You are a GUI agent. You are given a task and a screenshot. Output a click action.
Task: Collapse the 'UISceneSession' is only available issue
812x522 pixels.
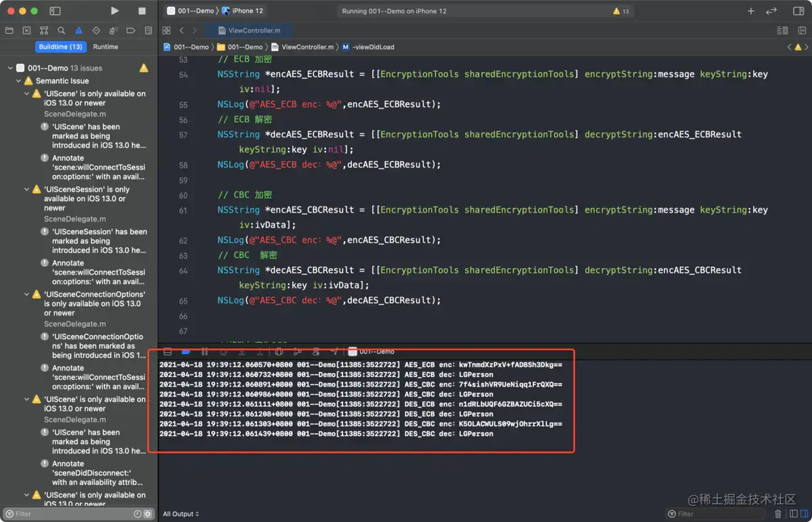coord(26,190)
